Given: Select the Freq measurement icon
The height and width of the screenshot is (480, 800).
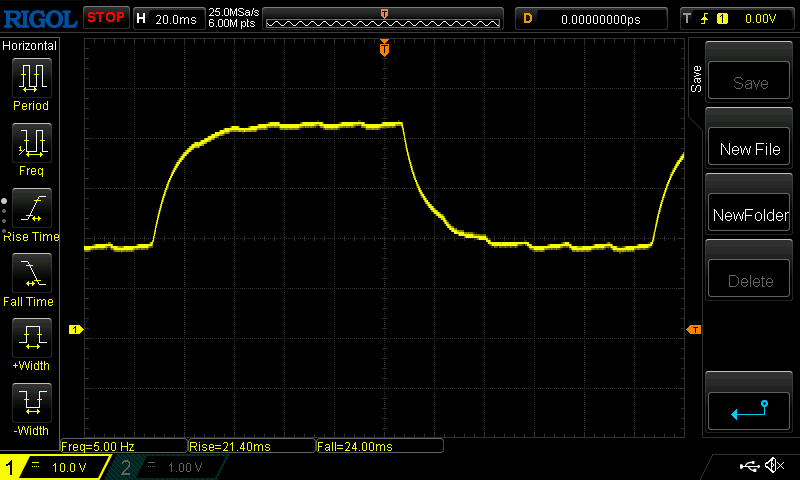Looking at the screenshot, I should click(32, 142).
